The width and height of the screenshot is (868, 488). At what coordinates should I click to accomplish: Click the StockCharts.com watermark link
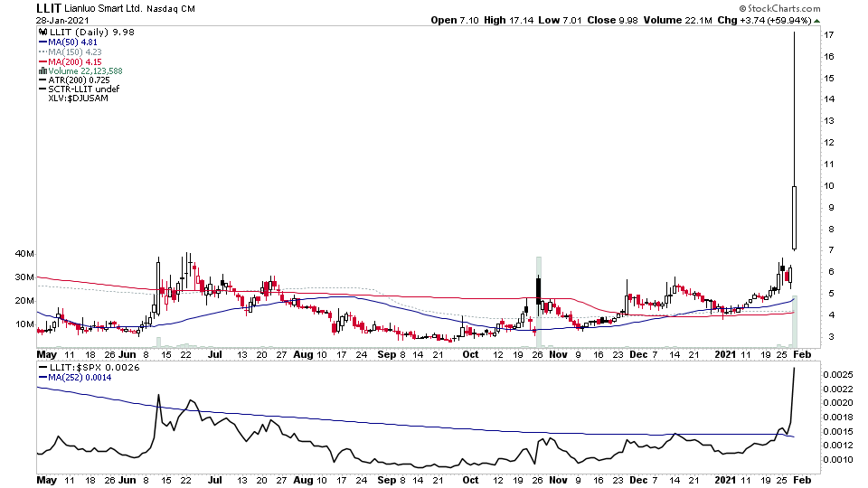tap(779, 8)
